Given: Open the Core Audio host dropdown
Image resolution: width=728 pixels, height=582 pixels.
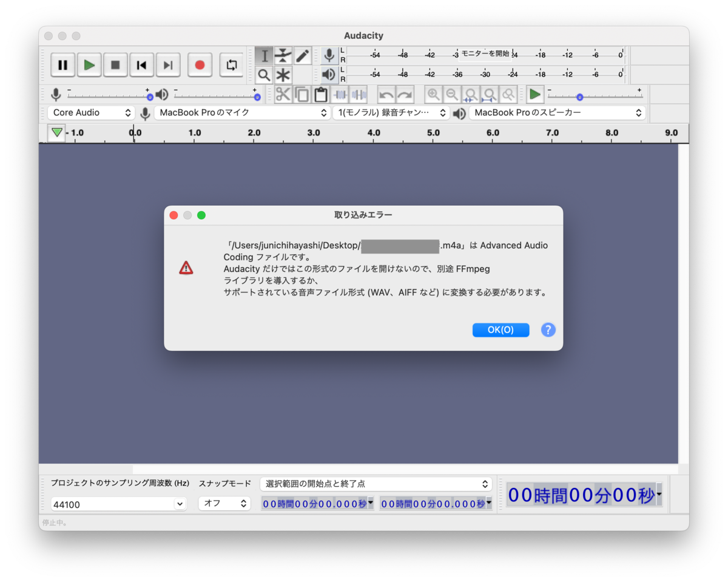Looking at the screenshot, I should [92, 113].
